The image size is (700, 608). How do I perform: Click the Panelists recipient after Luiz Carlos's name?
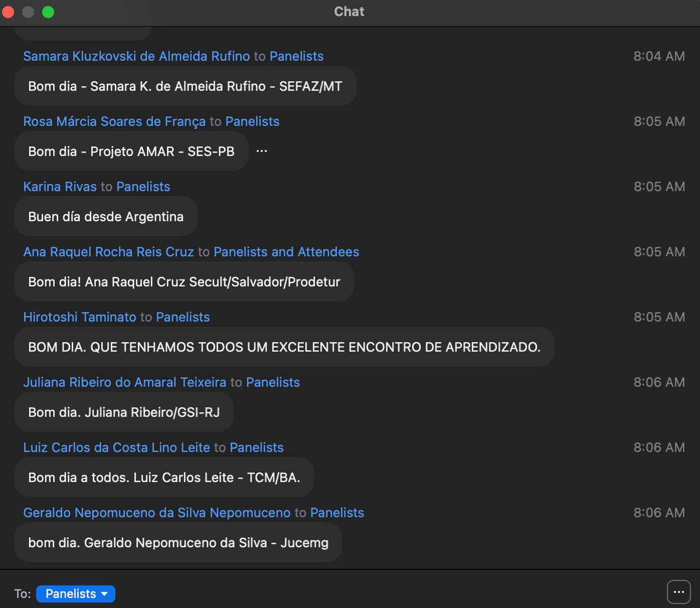257,447
